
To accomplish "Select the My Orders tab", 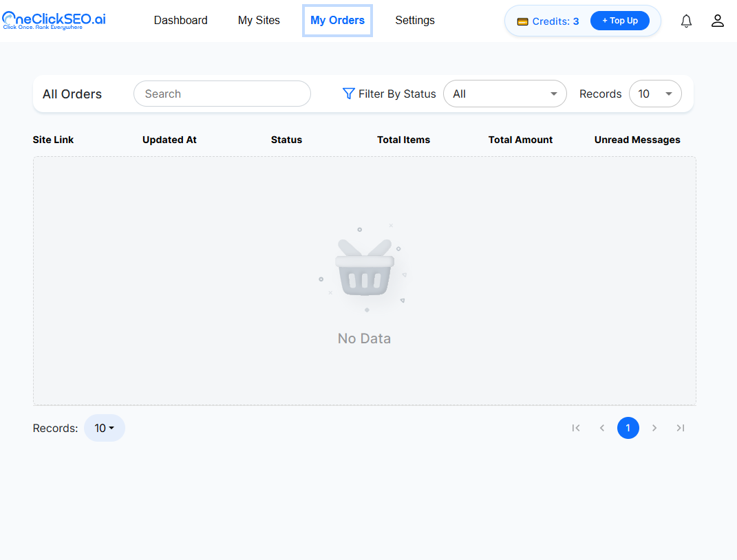I will (337, 20).
